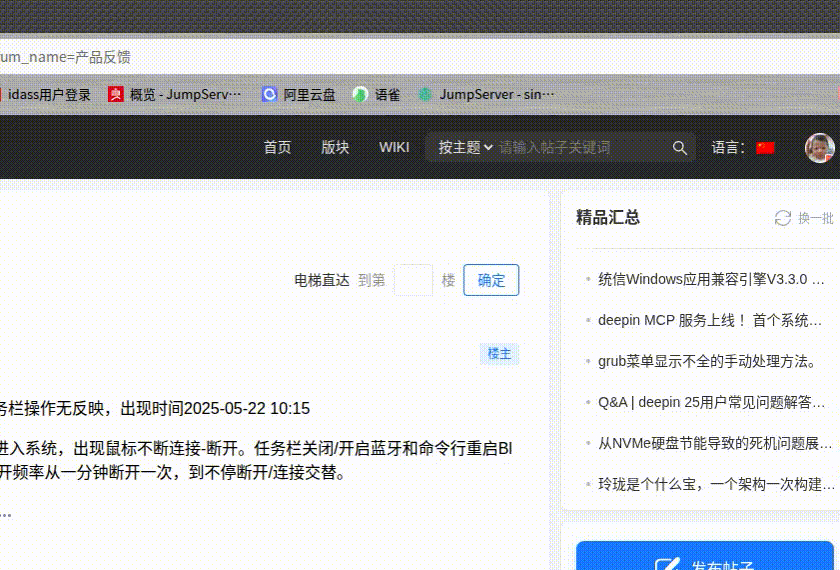Viewport: 840px width, 570px height.
Task: Expand the 按主题 search type dropdown
Action: (x=465, y=147)
